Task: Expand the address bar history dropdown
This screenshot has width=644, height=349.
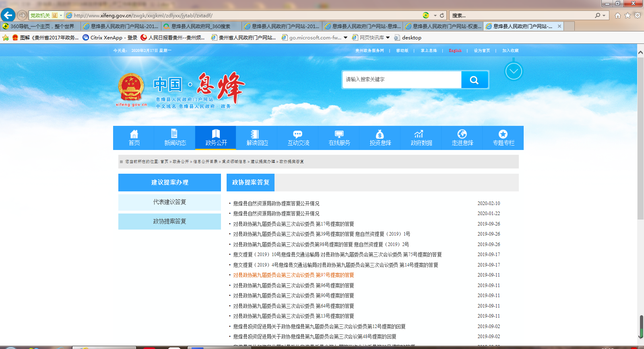Action: coord(435,15)
